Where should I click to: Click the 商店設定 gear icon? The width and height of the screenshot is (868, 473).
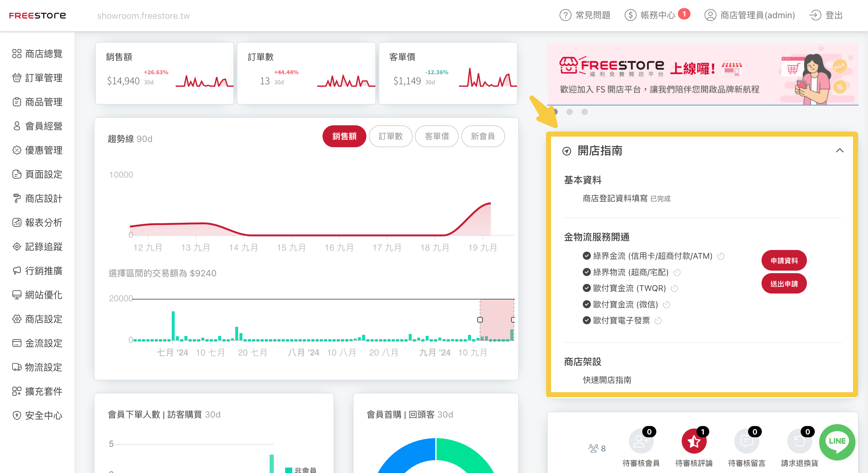coord(17,319)
